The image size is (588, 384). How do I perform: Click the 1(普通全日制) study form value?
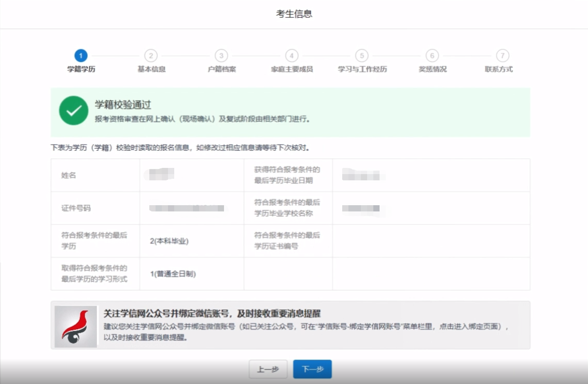173,274
